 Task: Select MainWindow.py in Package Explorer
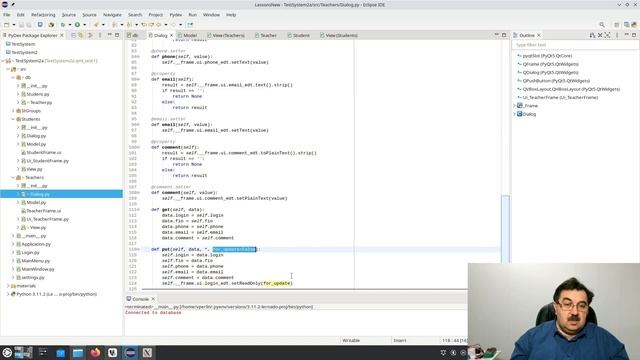38,269
